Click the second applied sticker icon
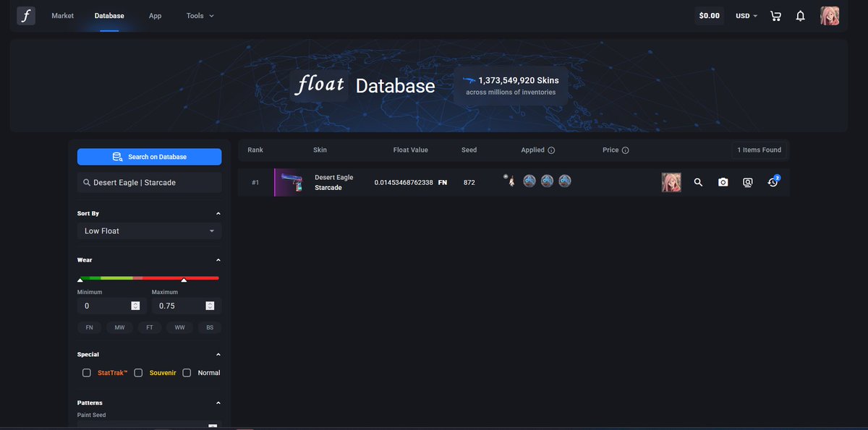 (x=547, y=181)
